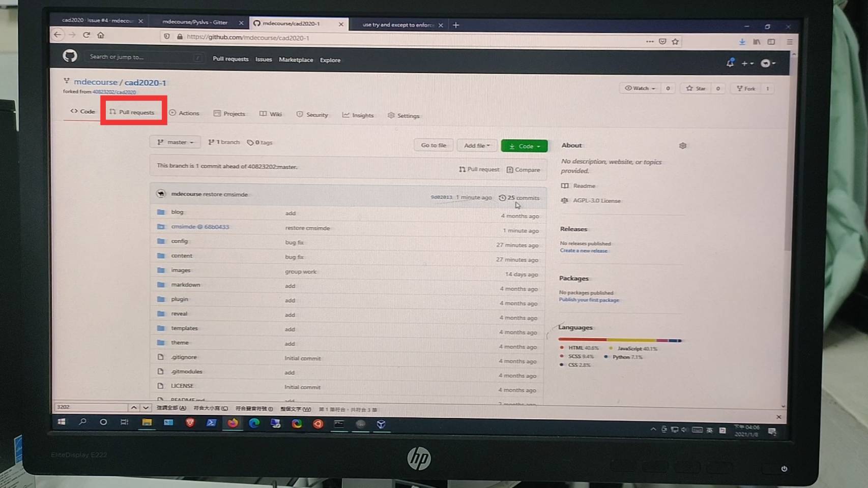The height and width of the screenshot is (488, 868).
Task: Open Windows search magnifier
Action: coord(82,422)
